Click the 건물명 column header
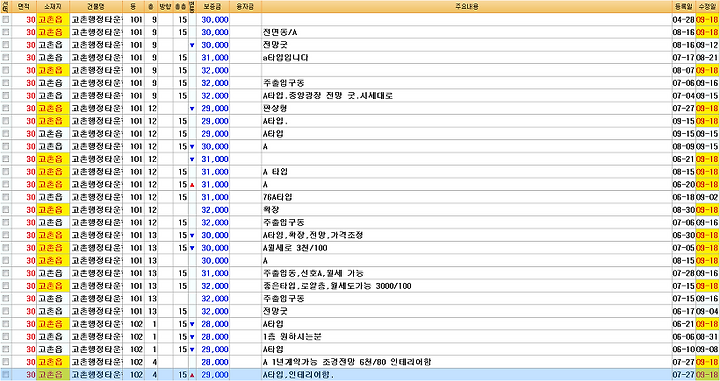The width and height of the screenshot is (720, 381). point(96,6)
